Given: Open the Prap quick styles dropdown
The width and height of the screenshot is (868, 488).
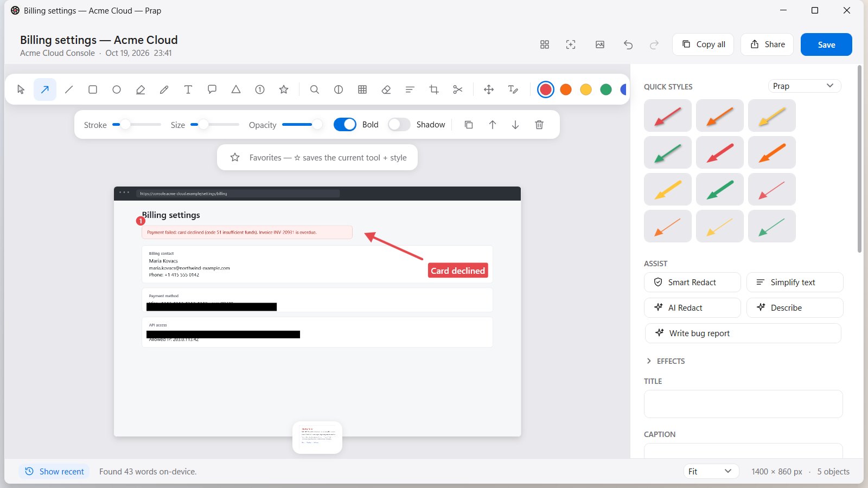Looking at the screenshot, I should [805, 86].
